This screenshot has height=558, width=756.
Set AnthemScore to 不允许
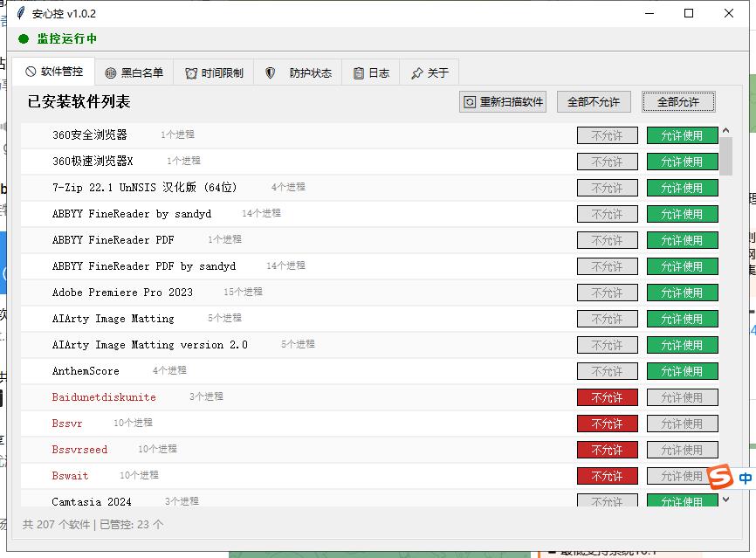click(x=608, y=371)
